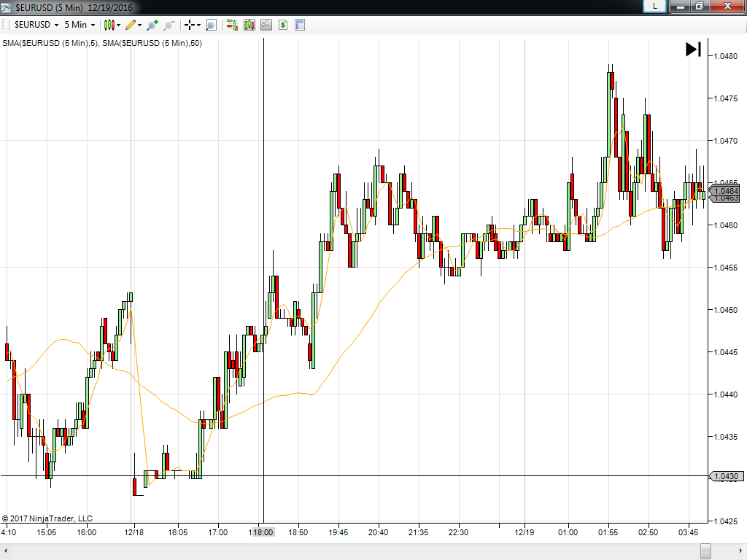Open the Indicators icon
Image resolution: width=747 pixels, height=560 pixels.
pos(266,25)
